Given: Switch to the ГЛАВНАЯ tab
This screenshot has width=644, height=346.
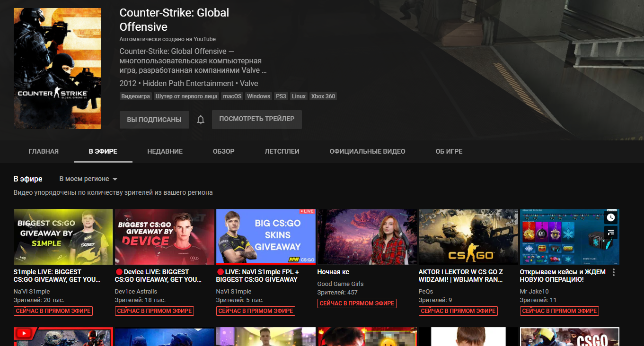Looking at the screenshot, I should tap(44, 152).
